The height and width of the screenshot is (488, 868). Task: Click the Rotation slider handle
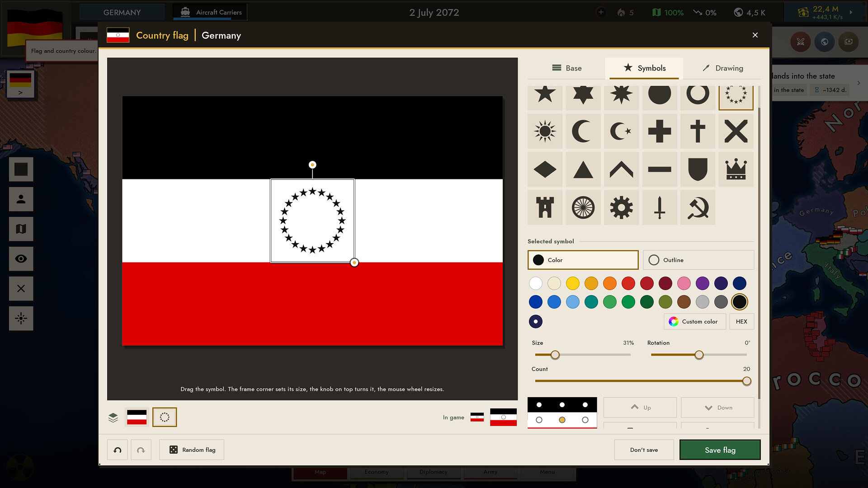(x=699, y=355)
